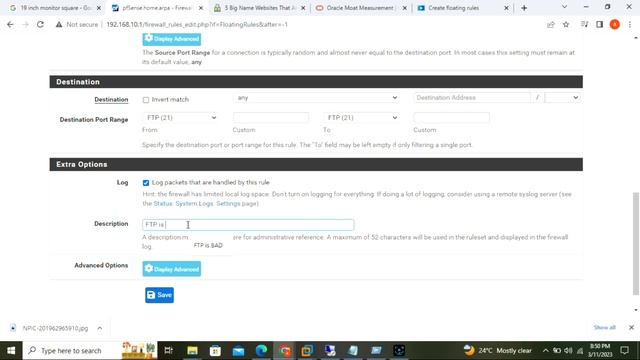
Task: Open Chrome profile avatar
Action: click(614, 24)
